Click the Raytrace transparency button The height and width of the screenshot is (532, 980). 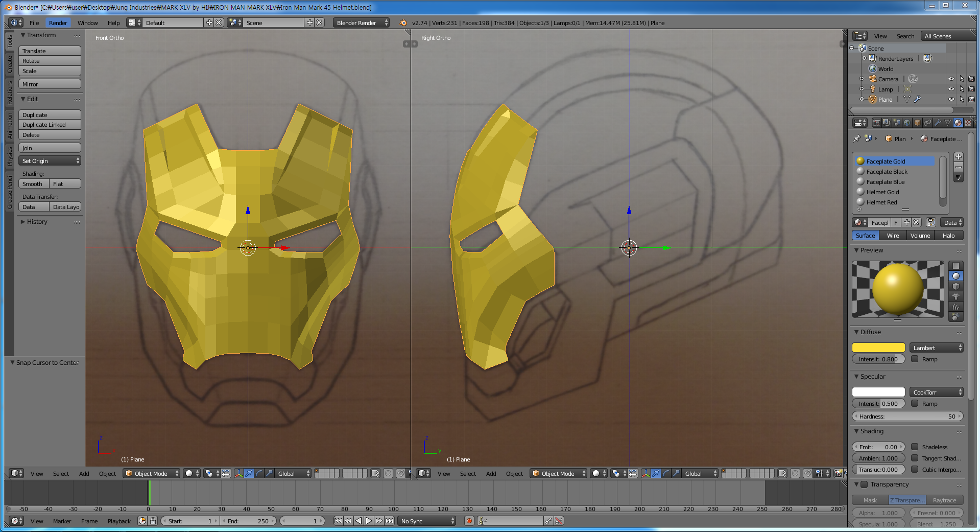tap(944, 500)
